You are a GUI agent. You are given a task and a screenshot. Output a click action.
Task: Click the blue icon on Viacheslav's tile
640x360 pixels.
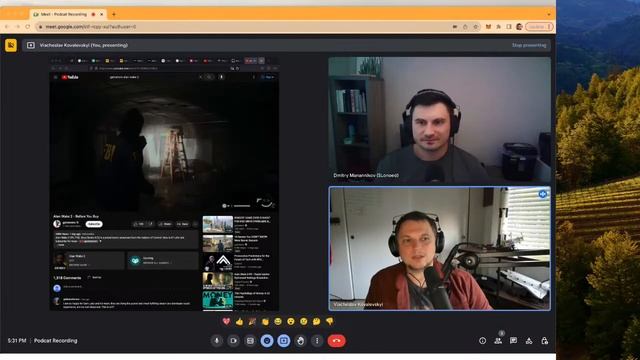click(x=542, y=194)
